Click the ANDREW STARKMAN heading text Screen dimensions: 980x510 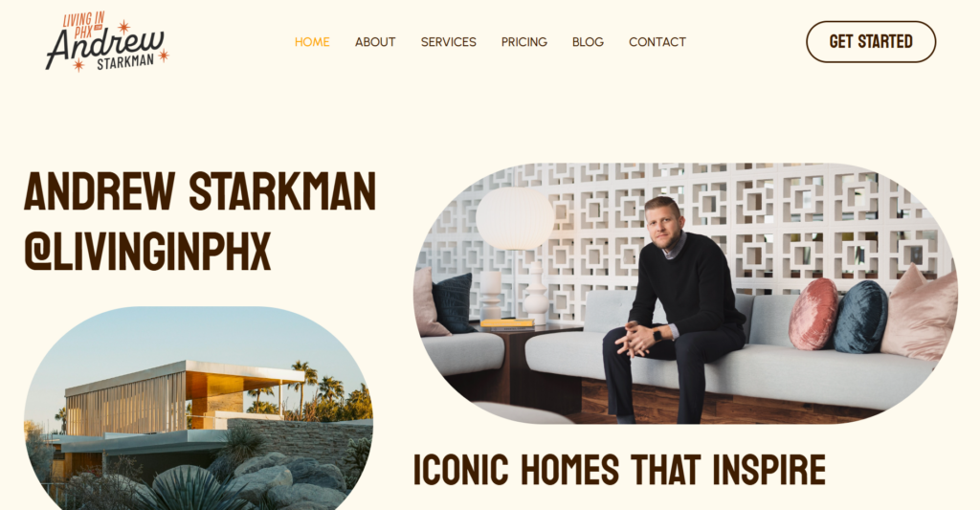[x=200, y=190]
